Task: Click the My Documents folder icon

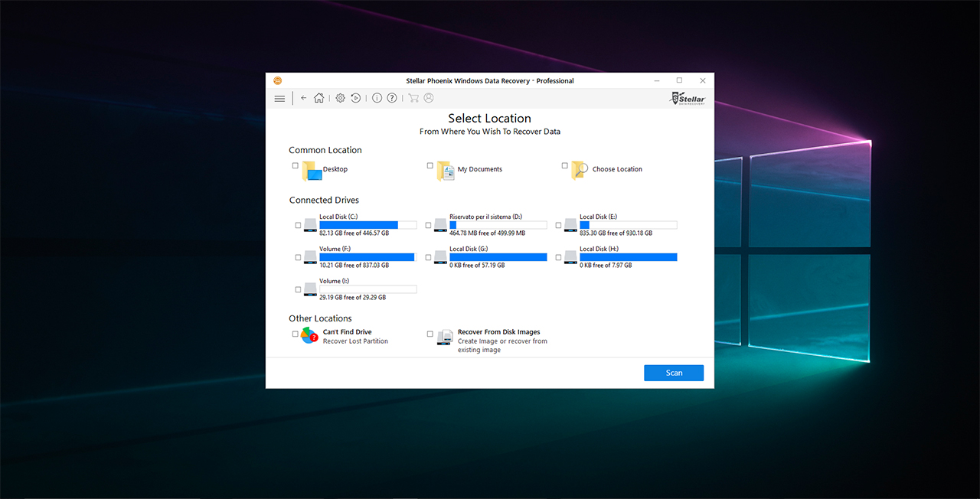Action: point(446,171)
